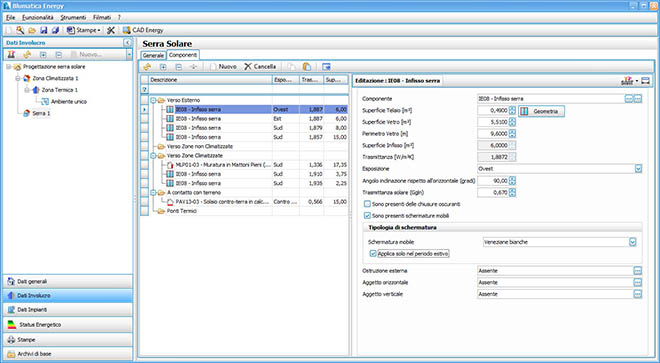Click the second browse button next to Componente

(x=638, y=99)
